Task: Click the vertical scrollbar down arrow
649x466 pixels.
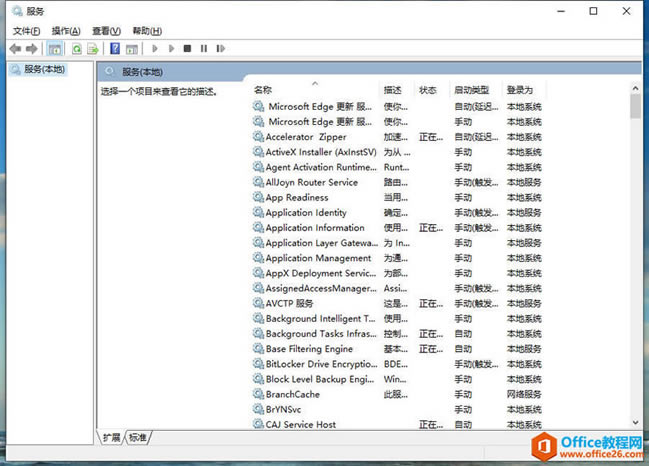Action: 635,423
